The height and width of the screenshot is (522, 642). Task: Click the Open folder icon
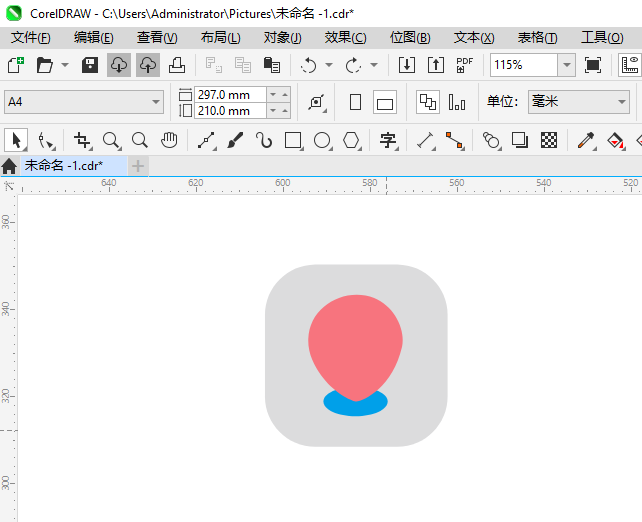(45, 65)
